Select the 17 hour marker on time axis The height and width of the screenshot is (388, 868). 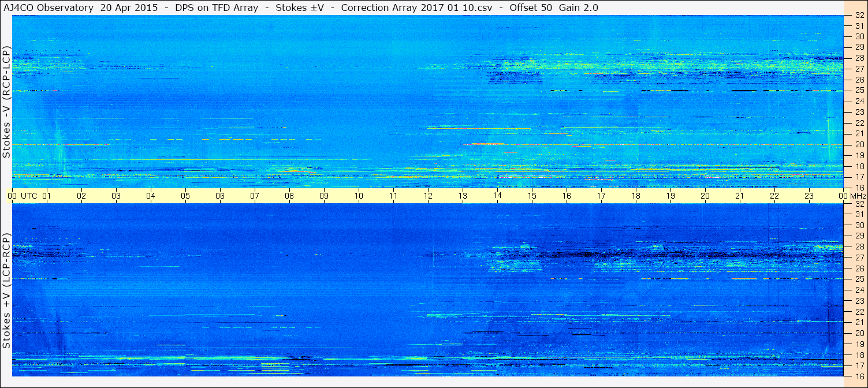tap(601, 196)
